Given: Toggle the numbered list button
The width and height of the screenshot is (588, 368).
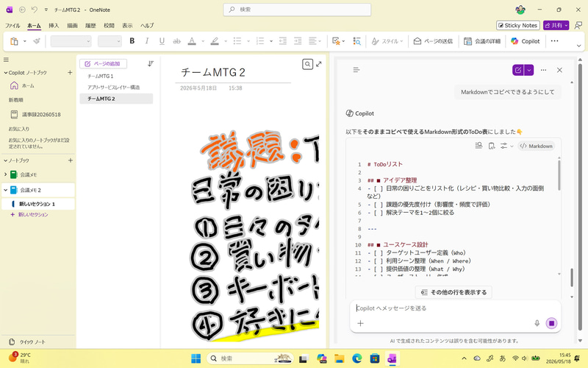Looking at the screenshot, I should [x=260, y=41].
